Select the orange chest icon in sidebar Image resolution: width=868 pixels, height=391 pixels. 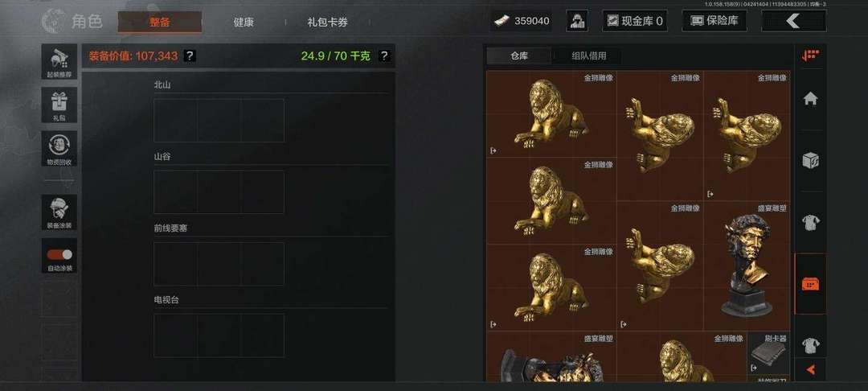tap(810, 284)
